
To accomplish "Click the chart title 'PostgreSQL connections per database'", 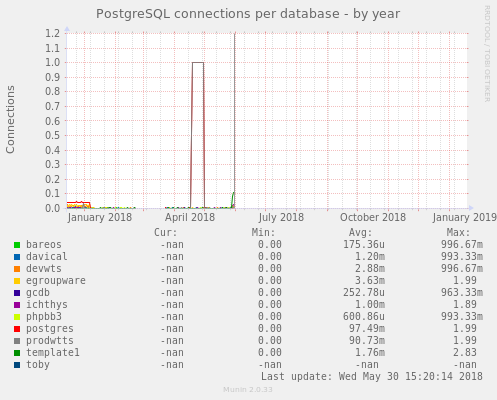I will point(218,14).
